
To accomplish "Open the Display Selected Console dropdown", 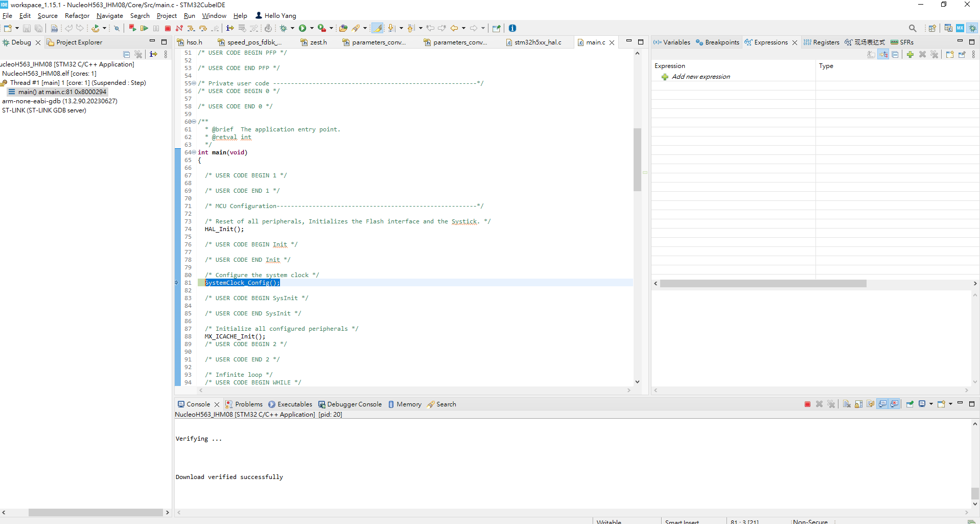I will [x=931, y=404].
